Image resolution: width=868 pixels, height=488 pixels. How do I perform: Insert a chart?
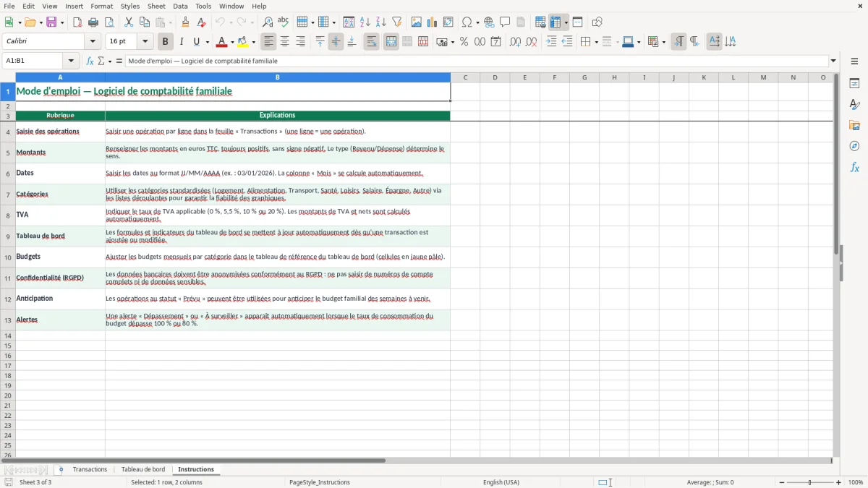coord(433,22)
